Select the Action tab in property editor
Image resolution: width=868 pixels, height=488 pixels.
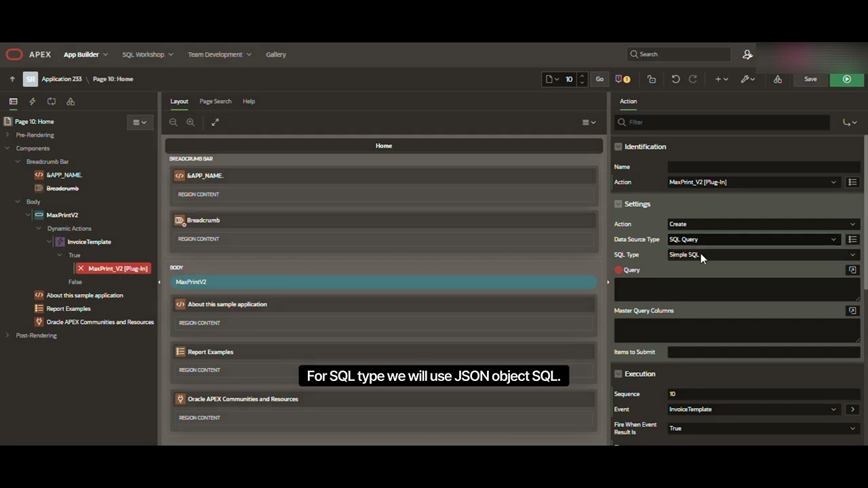pos(628,102)
